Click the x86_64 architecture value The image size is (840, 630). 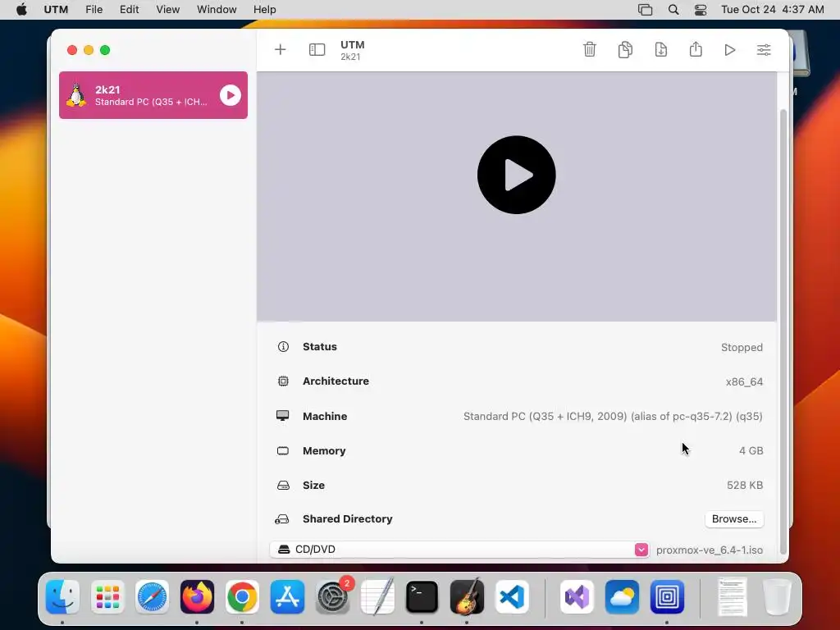[744, 381]
